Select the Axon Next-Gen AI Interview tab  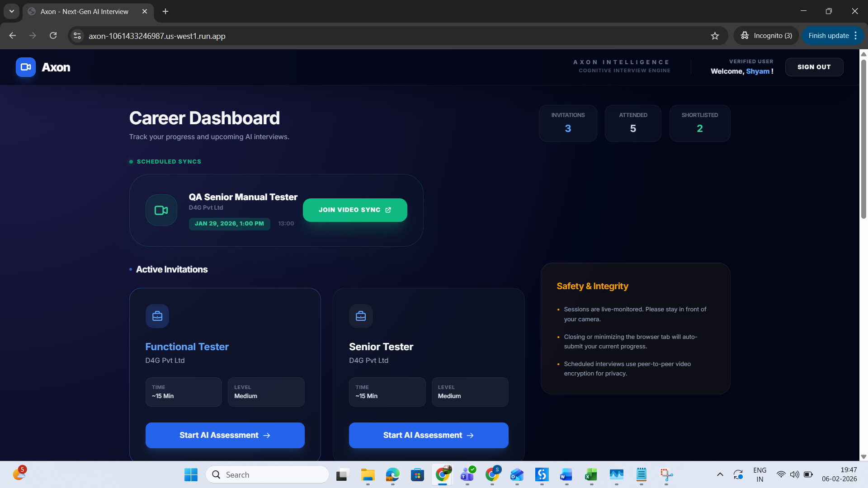coord(85,11)
